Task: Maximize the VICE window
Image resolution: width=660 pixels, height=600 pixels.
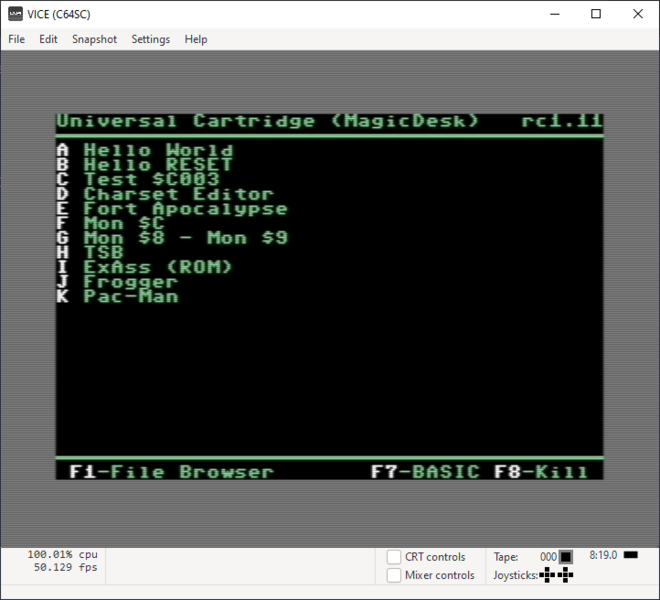Action: [x=596, y=14]
